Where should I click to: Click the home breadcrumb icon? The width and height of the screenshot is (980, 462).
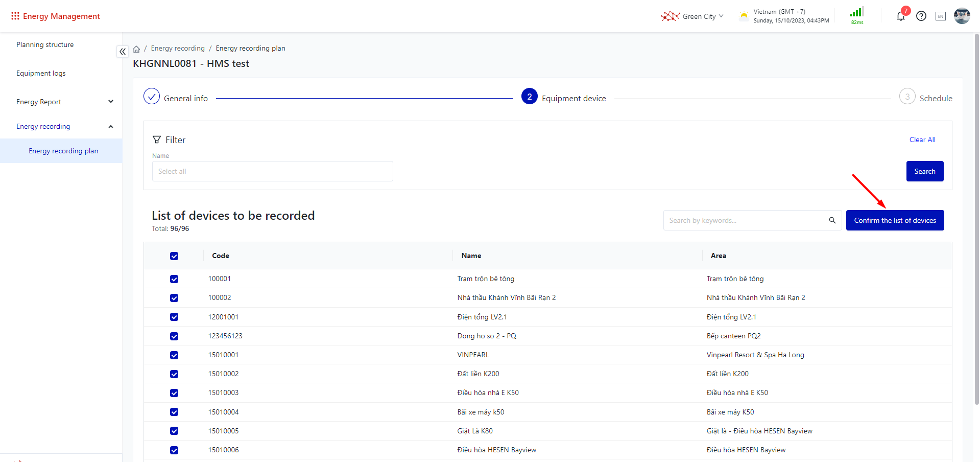(x=136, y=49)
